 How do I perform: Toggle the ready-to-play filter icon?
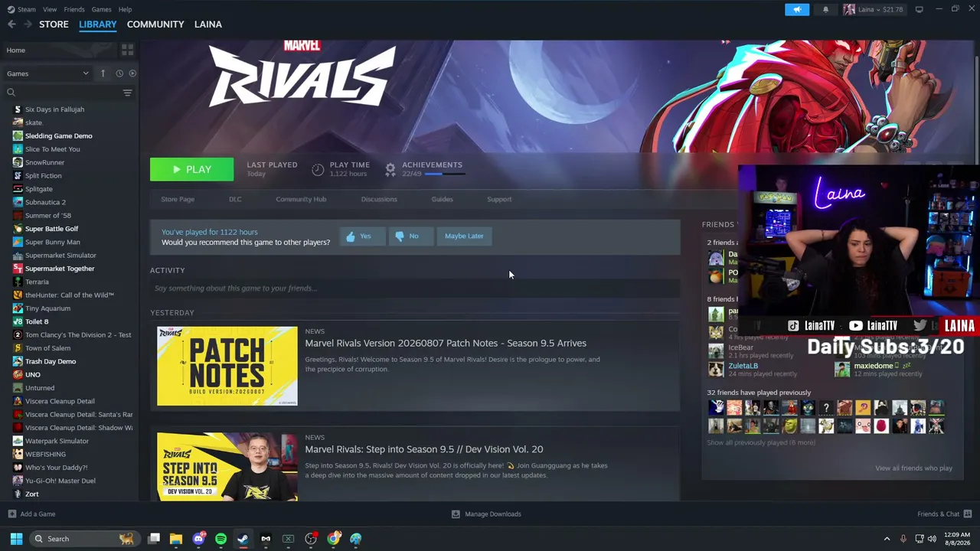coord(132,73)
